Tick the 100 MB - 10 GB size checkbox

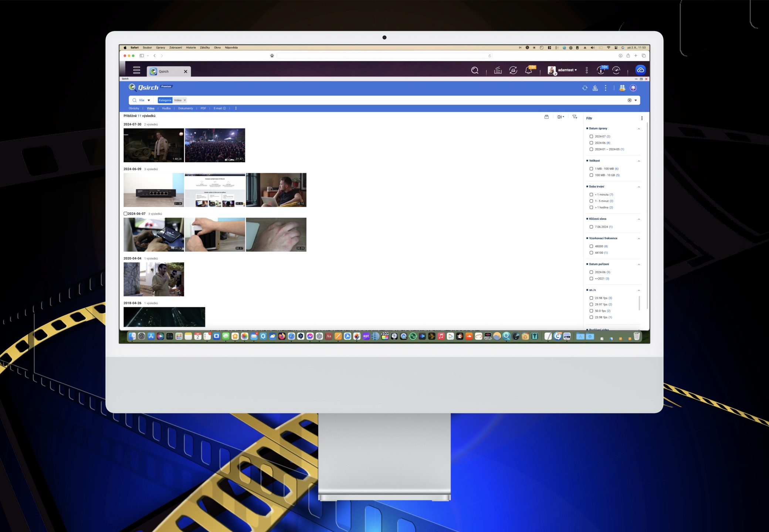point(591,175)
